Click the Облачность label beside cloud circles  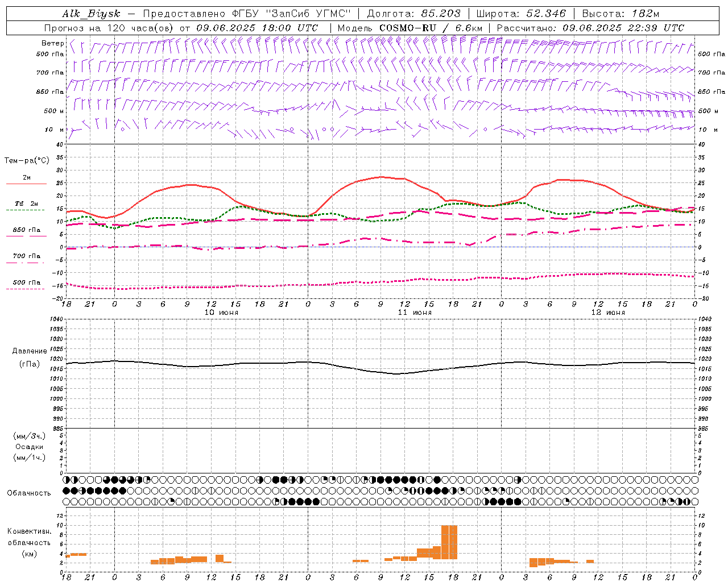coord(29,493)
